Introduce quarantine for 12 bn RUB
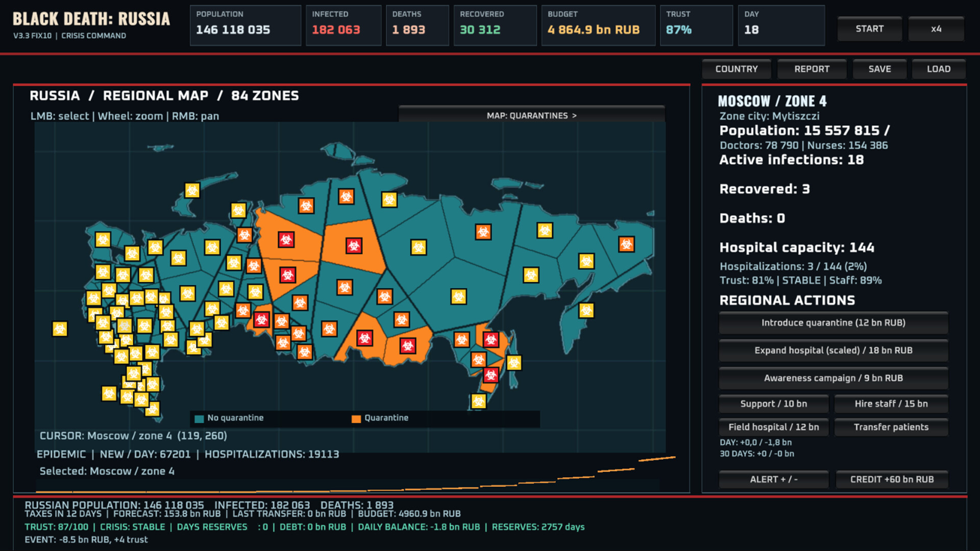Viewport: 980px width, 551px height. [x=833, y=323]
